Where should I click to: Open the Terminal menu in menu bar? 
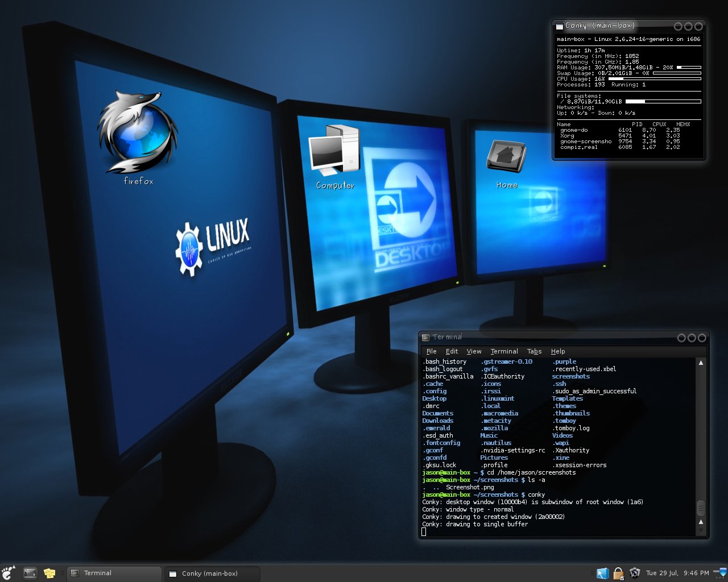point(504,351)
